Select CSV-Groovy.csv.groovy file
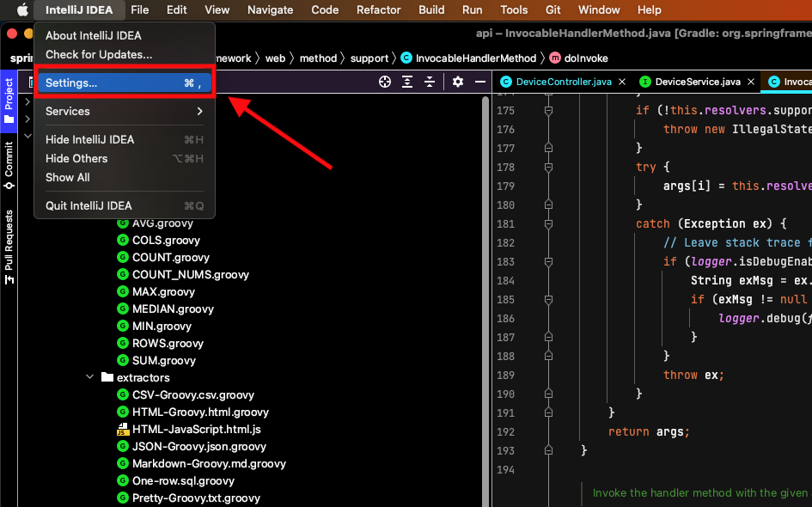This screenshot has height=507, width=812. click(193, 394)
